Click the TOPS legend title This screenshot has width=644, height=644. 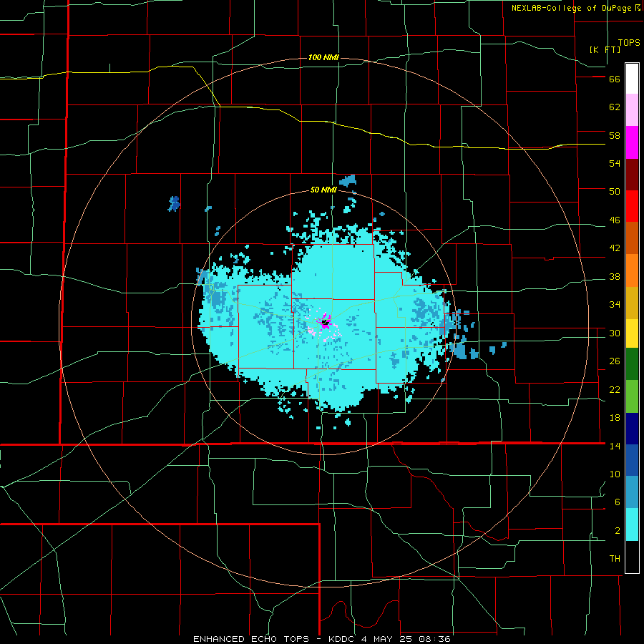pyautogui.click(x=629, y=43)
